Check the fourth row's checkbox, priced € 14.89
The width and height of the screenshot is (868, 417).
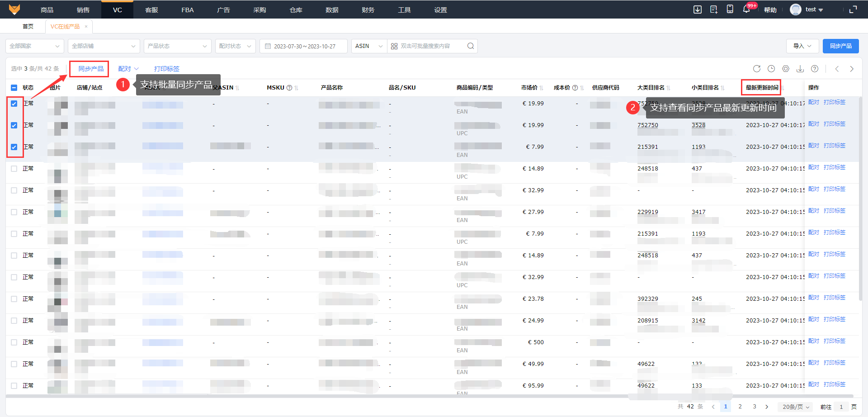point(14,169)
